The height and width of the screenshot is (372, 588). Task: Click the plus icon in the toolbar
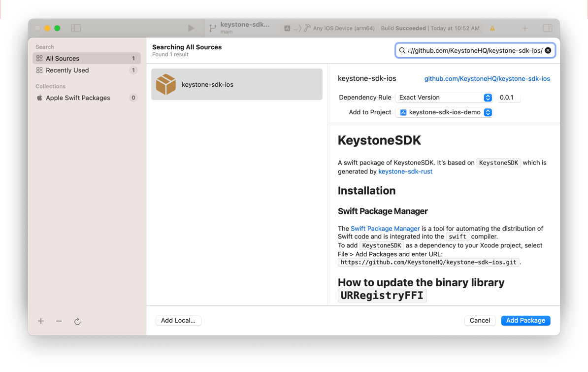[524, 28]
